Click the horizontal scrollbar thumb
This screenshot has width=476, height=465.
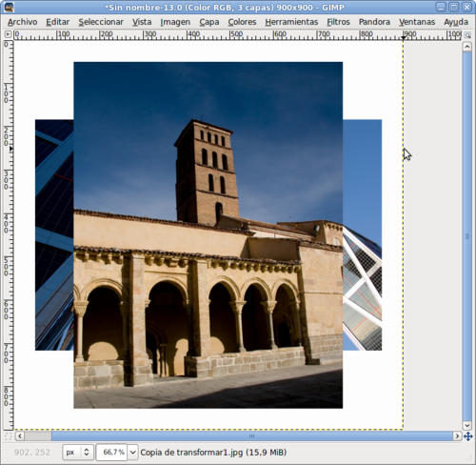[252, 436]
